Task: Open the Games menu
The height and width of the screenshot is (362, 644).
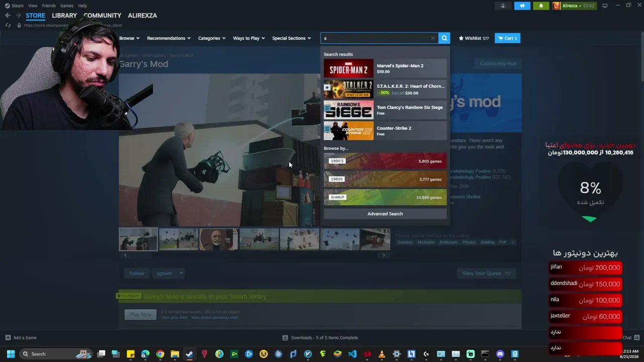Action: click(x=67, y=6)
